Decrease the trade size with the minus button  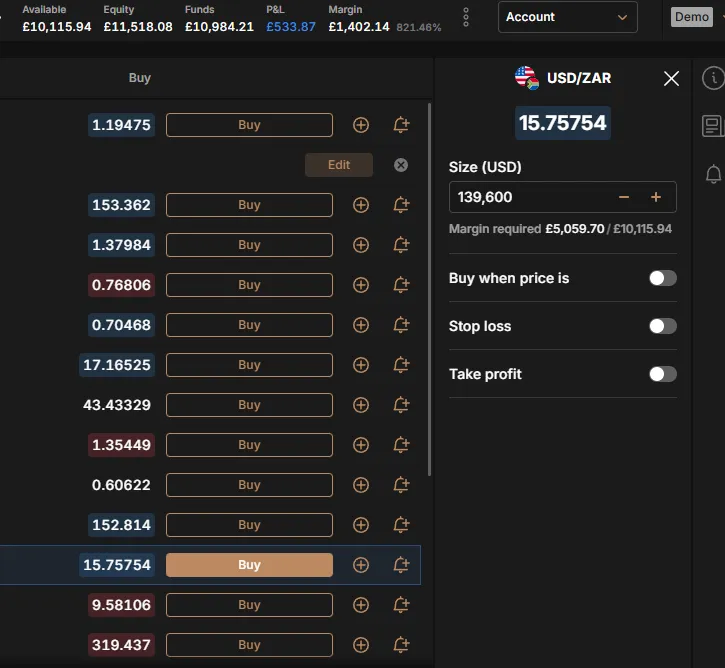tap(624, 197)
